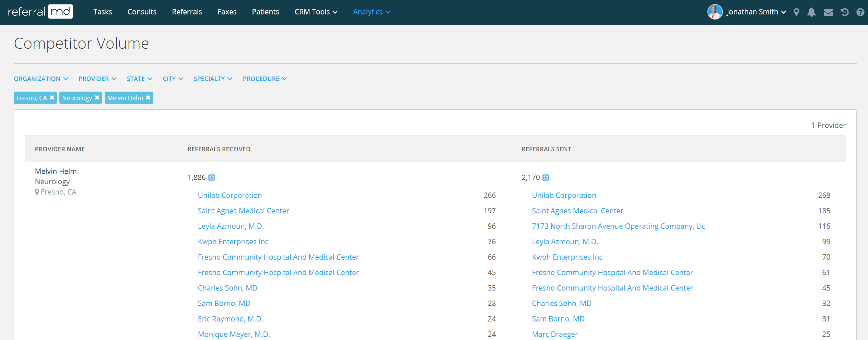Open Unilab Corporation in referrals sent
The width and height of the screenshot is (868, 340).
(564, 195)
